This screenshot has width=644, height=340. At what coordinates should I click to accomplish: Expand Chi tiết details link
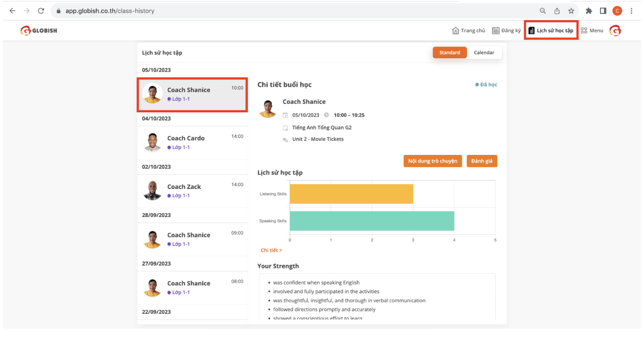pos(271,250)
